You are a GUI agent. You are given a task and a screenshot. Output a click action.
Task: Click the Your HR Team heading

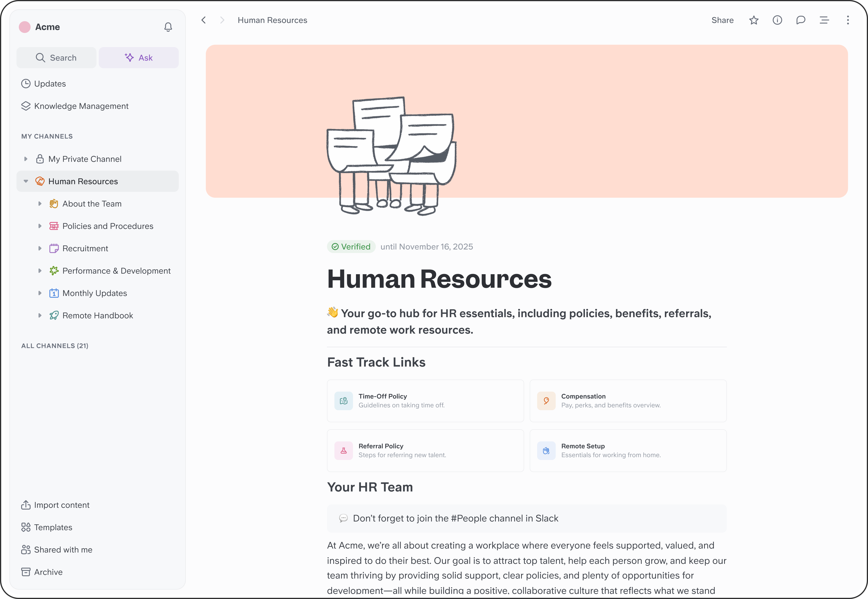pos(370,487)
